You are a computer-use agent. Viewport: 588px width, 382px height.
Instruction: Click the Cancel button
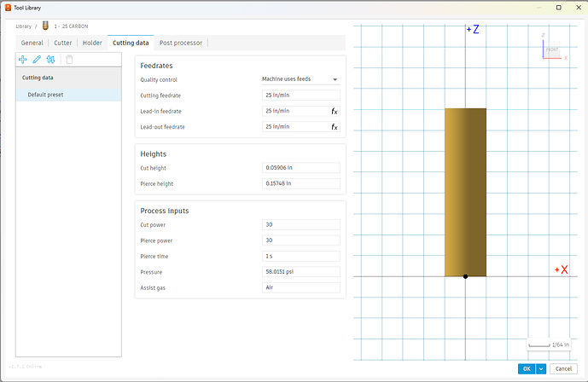click(563, 369)
